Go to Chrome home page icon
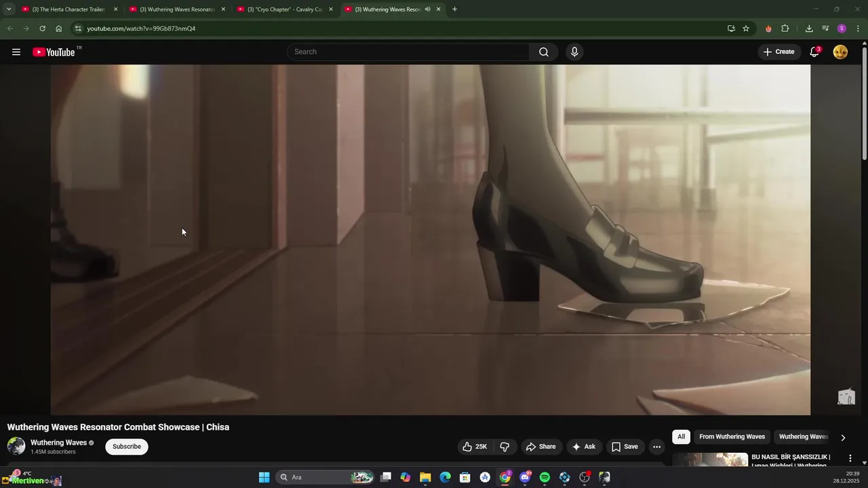The width and height of the screenshot is (868, 488). tap(59, 28)
